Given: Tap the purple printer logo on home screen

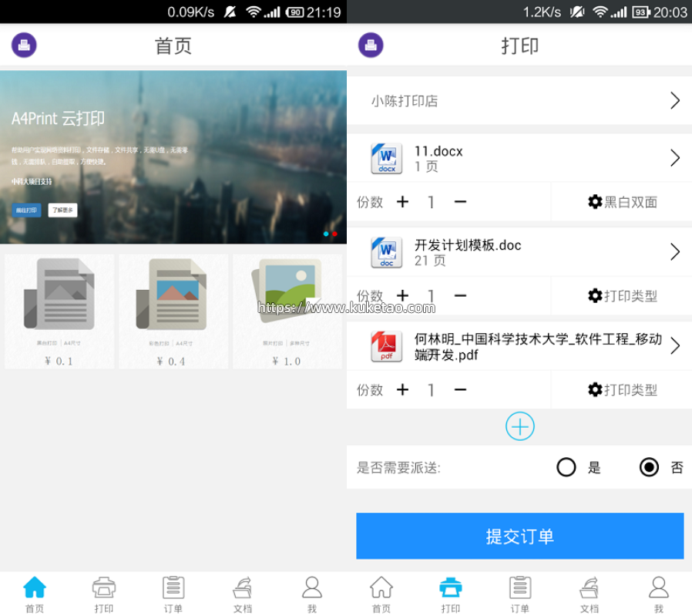Looking at the screenshot, I should [x=24, y=45].
